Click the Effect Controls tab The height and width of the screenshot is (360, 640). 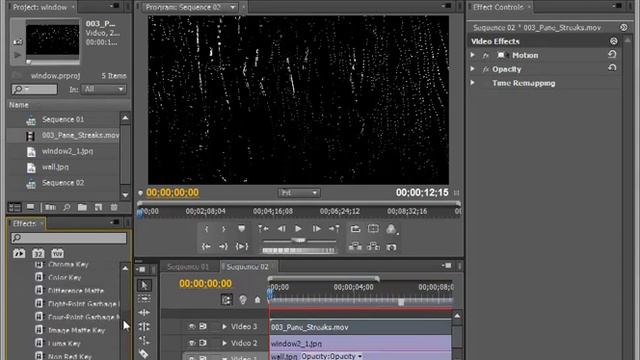pos(498,7)
